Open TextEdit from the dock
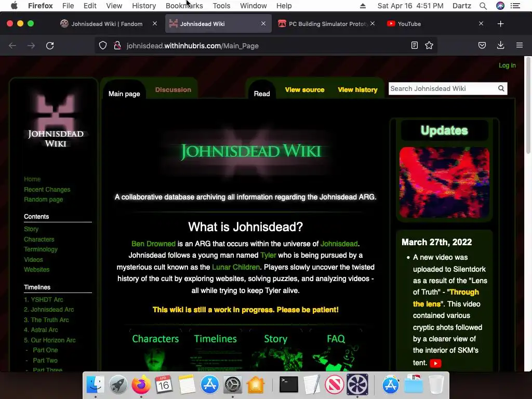The image size is (532, 399). 312,385
